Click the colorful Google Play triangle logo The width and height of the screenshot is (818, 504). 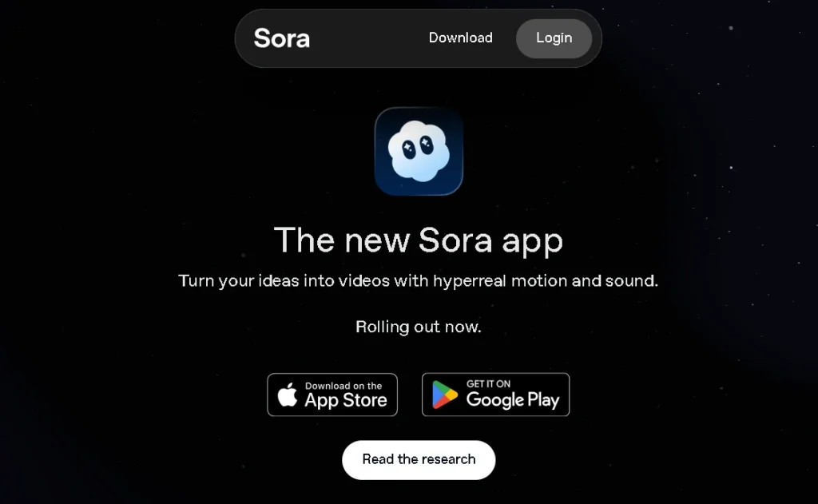444,395
